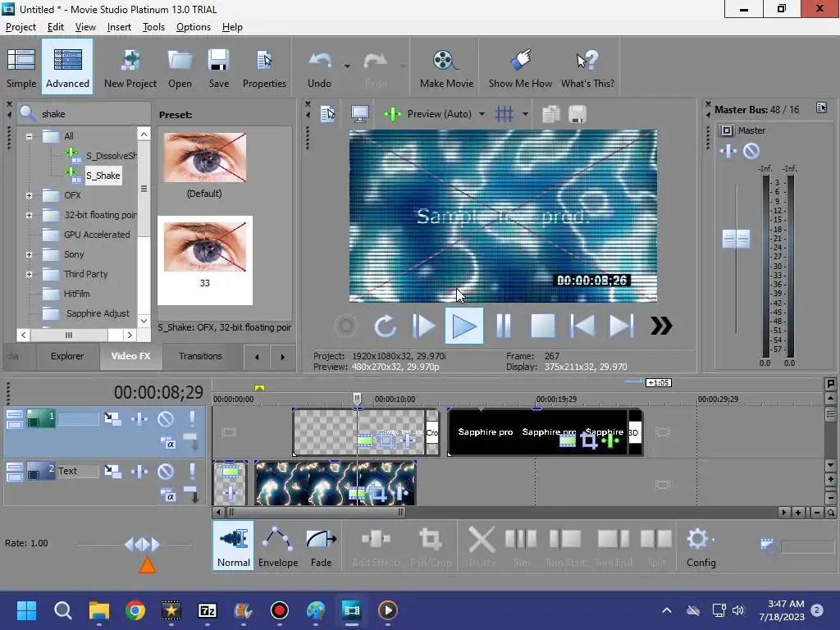Open overlays grid dropdown arrow
The width and height of the screenshot is (840, 630).
click(525, 113)
